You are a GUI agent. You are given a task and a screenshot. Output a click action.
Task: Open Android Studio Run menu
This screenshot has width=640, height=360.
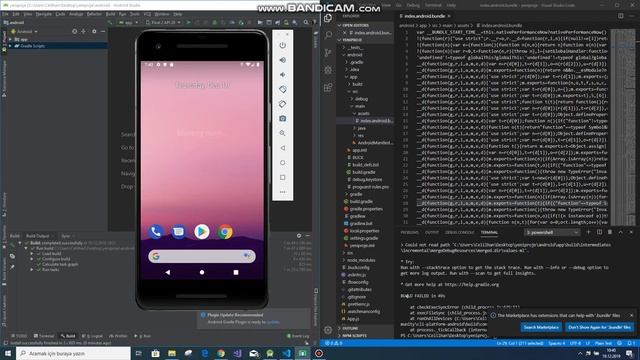pyautogui.click(x=122, y=14)
